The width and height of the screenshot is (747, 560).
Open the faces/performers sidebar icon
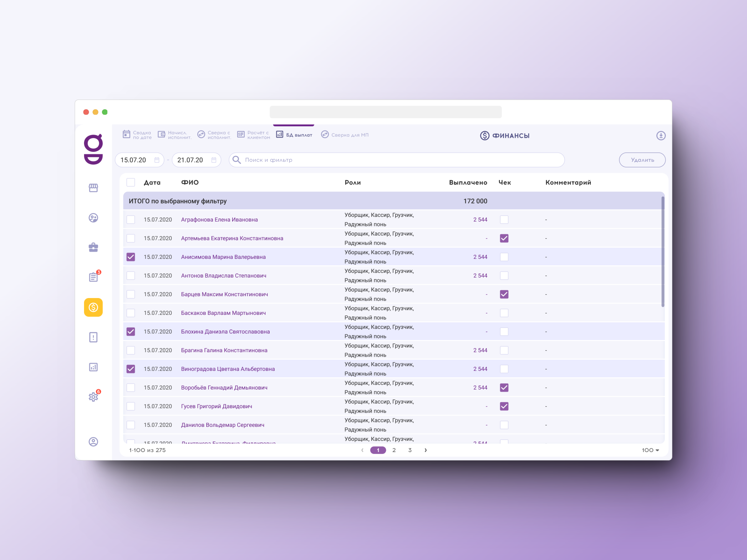93,218
